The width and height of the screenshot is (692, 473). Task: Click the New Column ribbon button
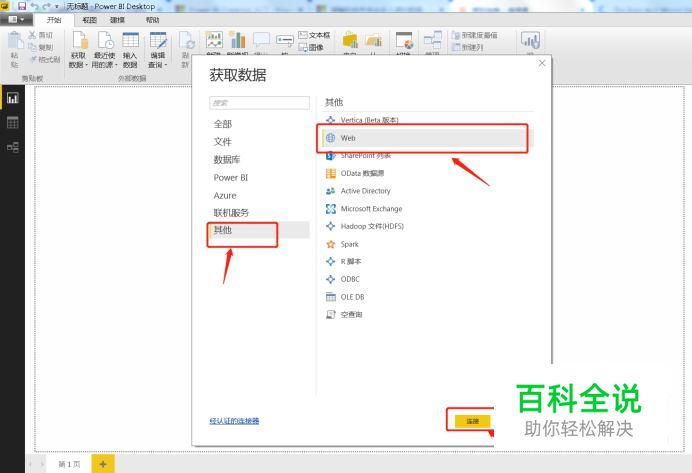pos(467,47)
